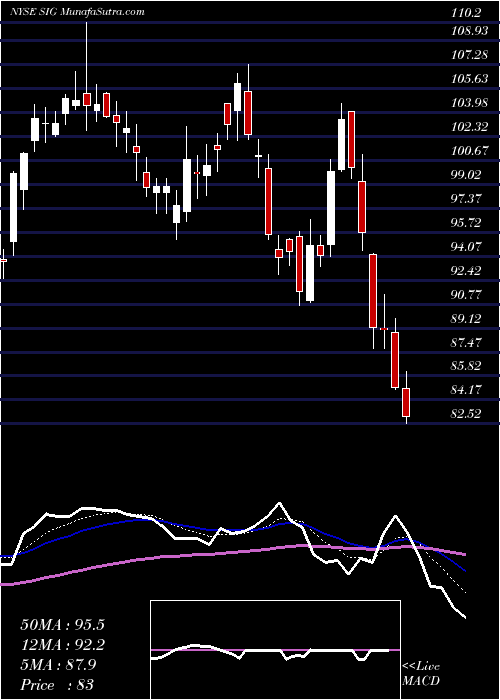Click inside the MACD indicator box
Viewport: 500px width, 700px height.
tap(275, 650)
